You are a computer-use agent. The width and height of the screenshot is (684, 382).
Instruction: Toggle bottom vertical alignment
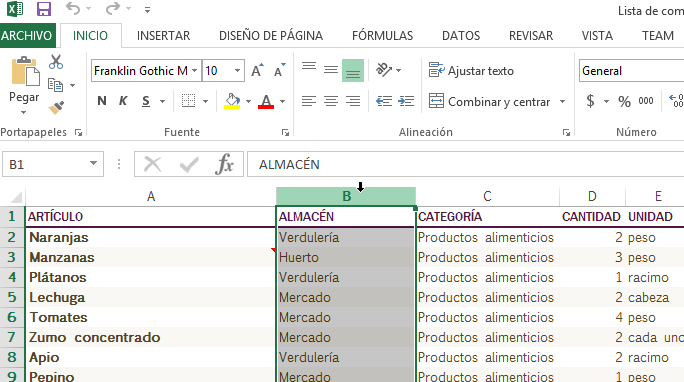(x=353, y=70)
